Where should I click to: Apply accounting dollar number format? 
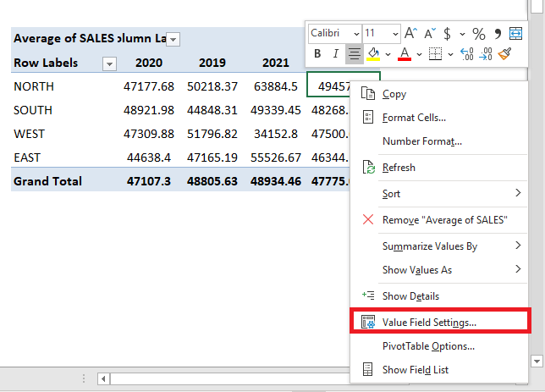point(448,34)
